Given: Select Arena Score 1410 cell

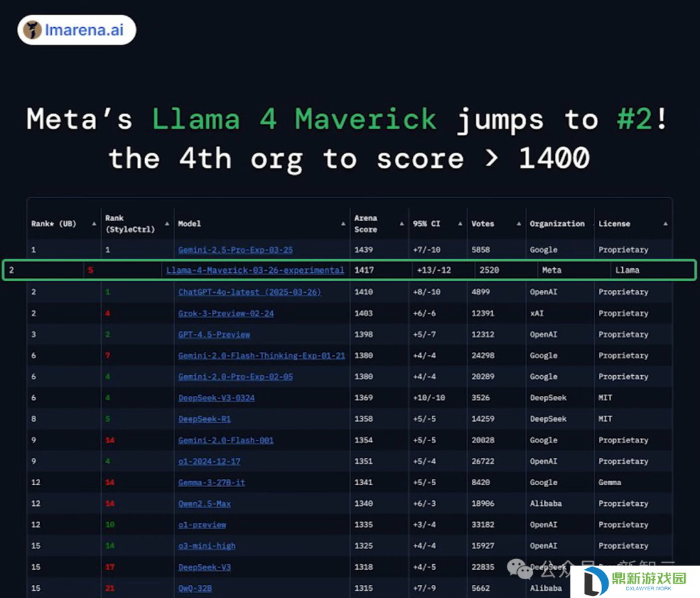Looking at the screenshot, I should [x=364, y=292].
